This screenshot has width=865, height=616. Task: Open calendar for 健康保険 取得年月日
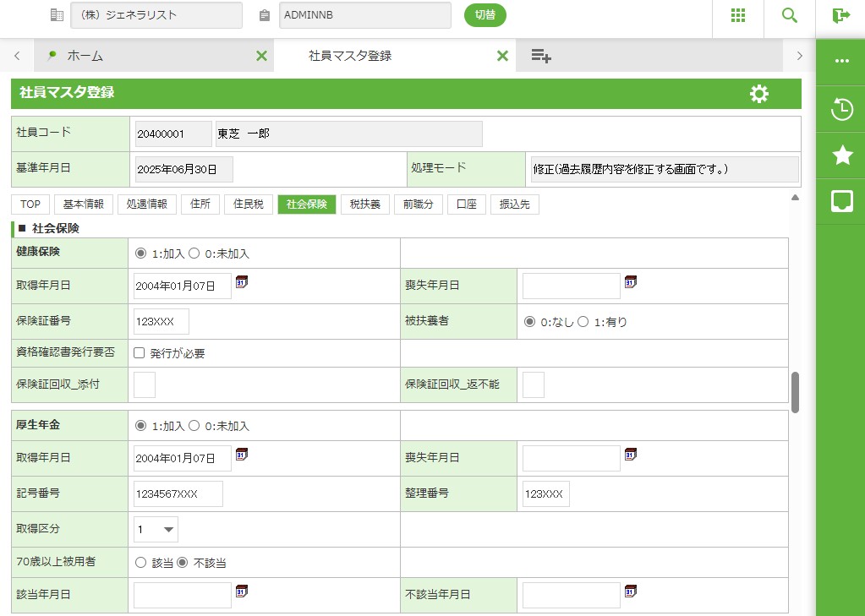coord(242,283)
